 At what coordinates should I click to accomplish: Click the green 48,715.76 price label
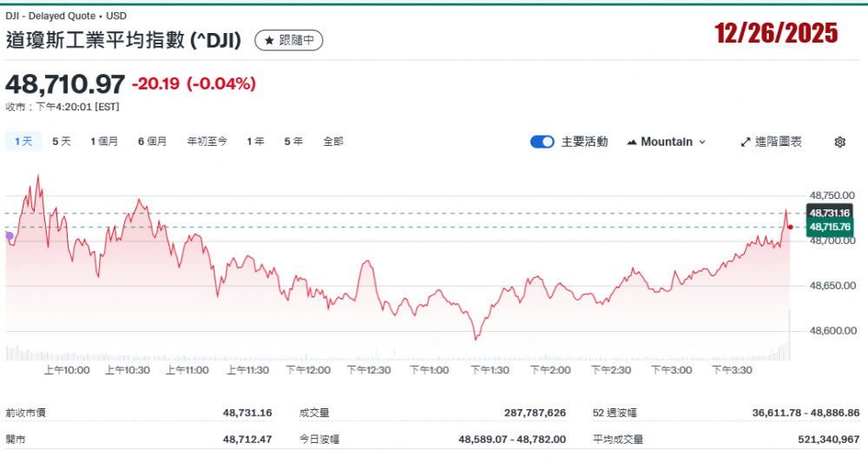coord(830,227)
